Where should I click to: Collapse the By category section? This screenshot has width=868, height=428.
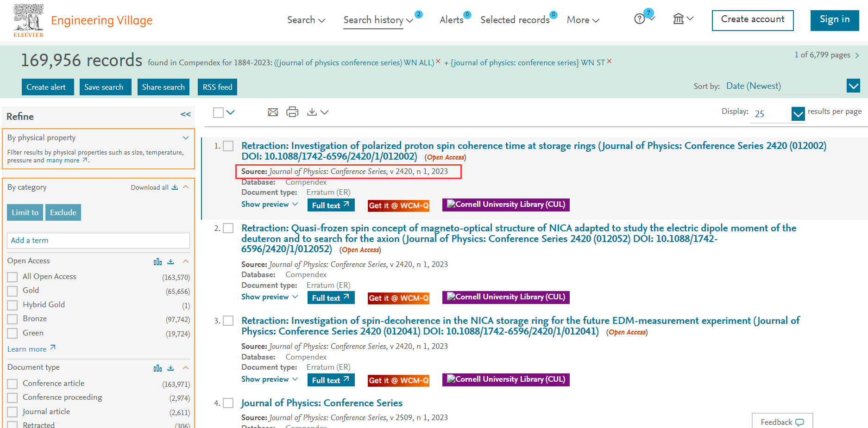(x=186, y=187)
